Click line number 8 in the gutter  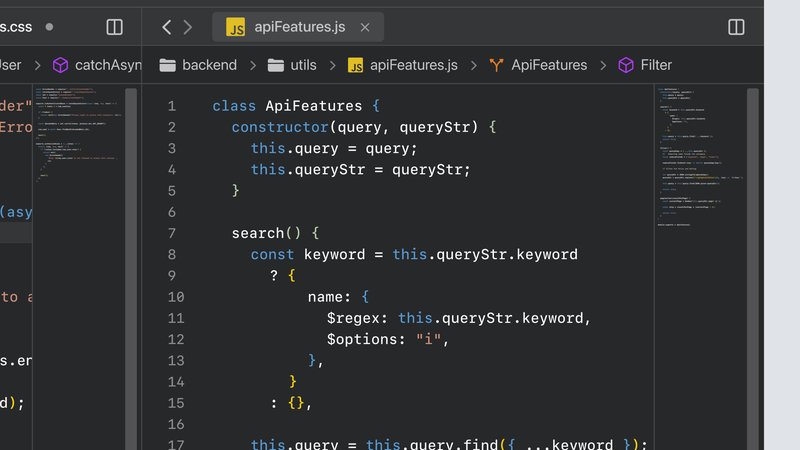coord(171,254)
